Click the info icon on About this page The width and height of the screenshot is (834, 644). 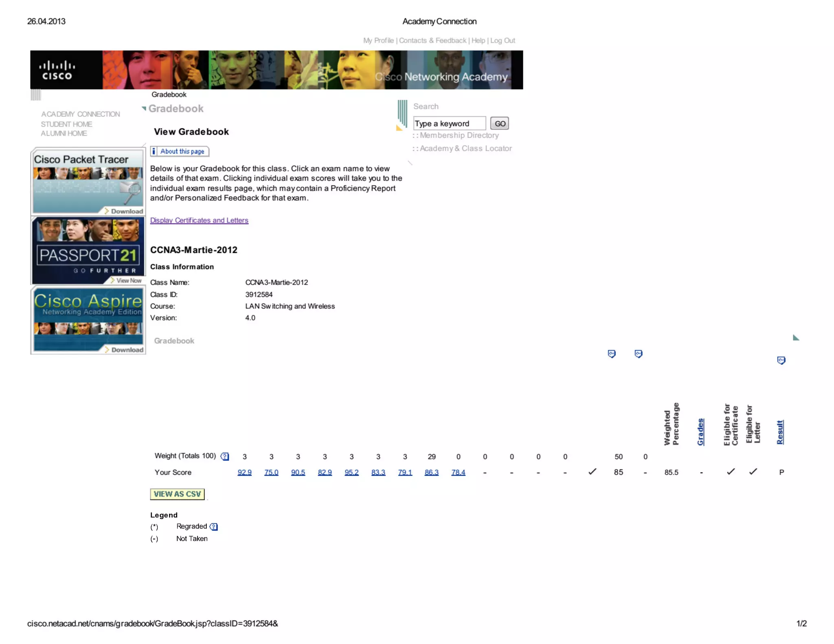tap(154, 151)
